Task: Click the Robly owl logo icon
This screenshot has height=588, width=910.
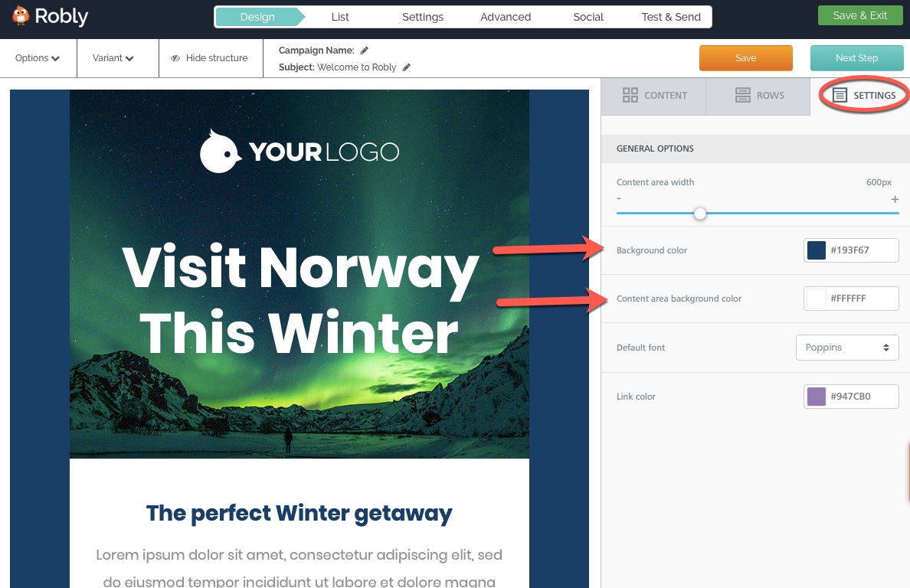Action: (21, 15)
